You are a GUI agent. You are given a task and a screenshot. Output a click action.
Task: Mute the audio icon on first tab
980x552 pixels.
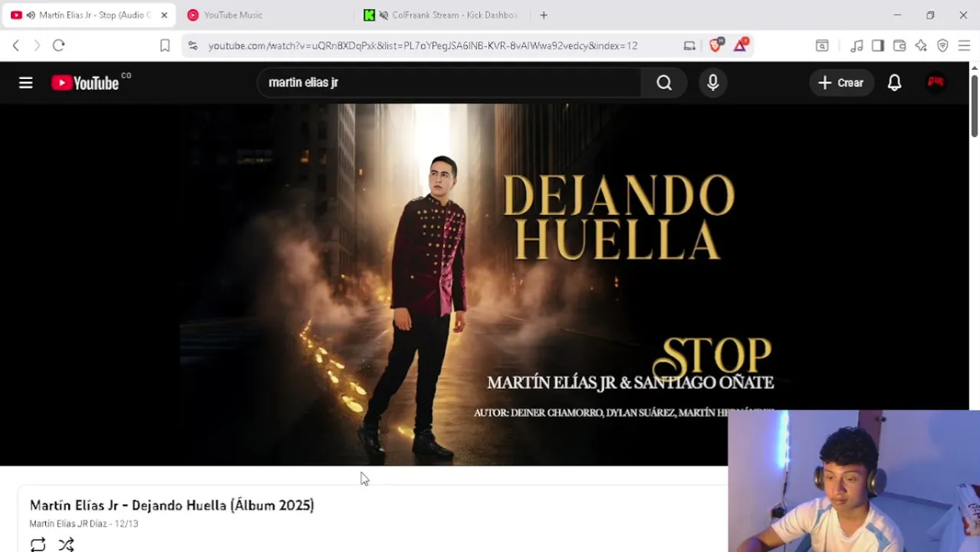pos(31,15)
